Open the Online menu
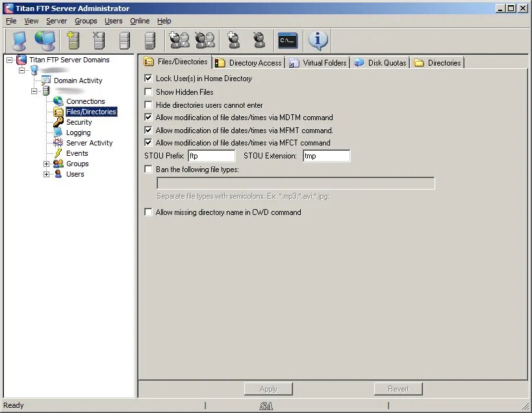 (x=140, y=21)
